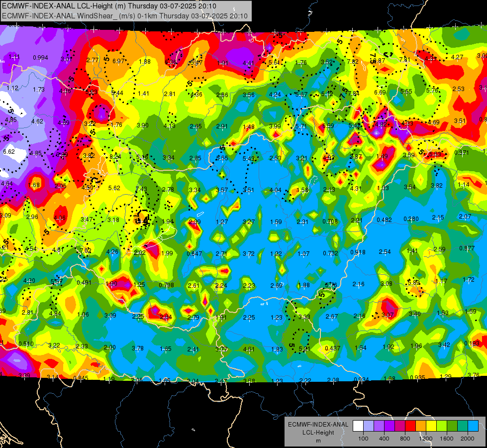
Task: Click the grid value 0.371
Action: (462, 153)
